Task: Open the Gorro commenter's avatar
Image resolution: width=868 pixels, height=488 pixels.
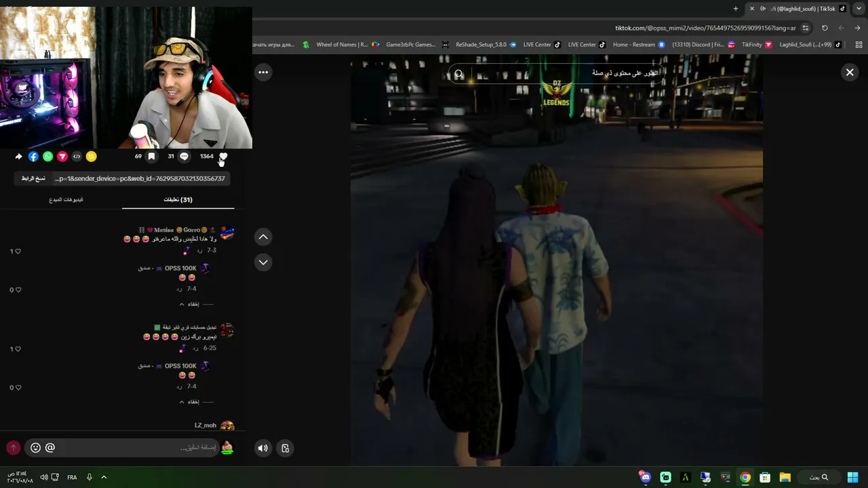Action: tap(227, 234)
